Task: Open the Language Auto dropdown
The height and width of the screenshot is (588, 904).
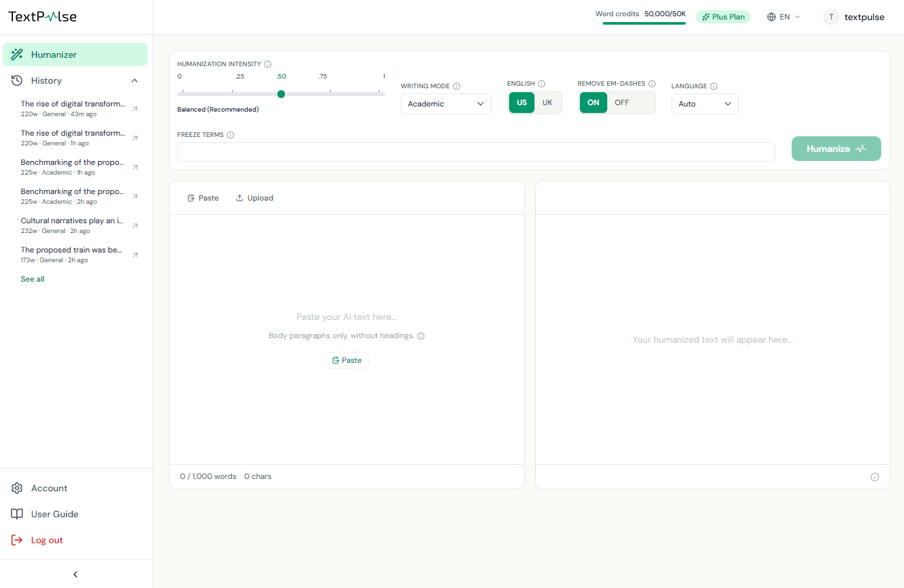Action: [x=705, y=104]
